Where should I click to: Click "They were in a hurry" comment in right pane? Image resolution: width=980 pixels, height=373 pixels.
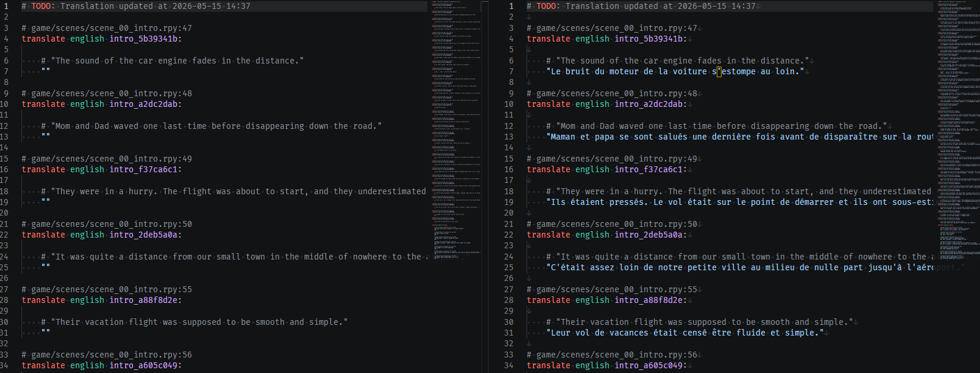tap(739, 191)
